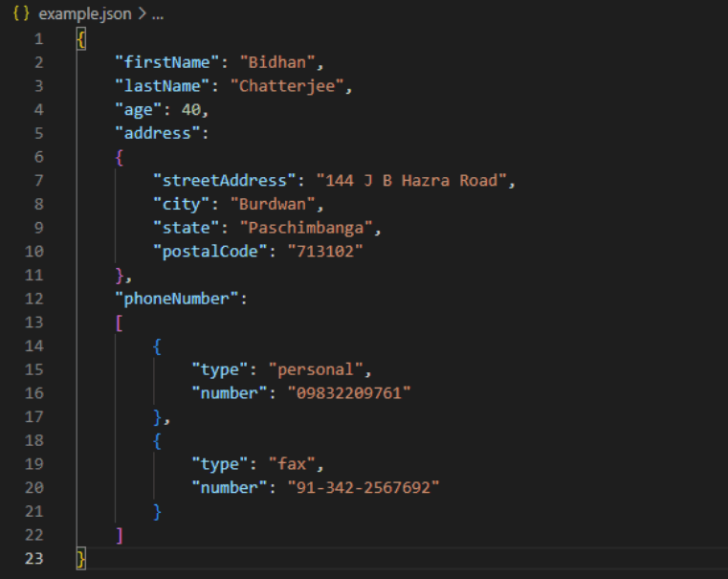Click the "Bidhan" value
Image resolution: width=728 pixels, height=579 pixels.
click(x=277, y=62)
